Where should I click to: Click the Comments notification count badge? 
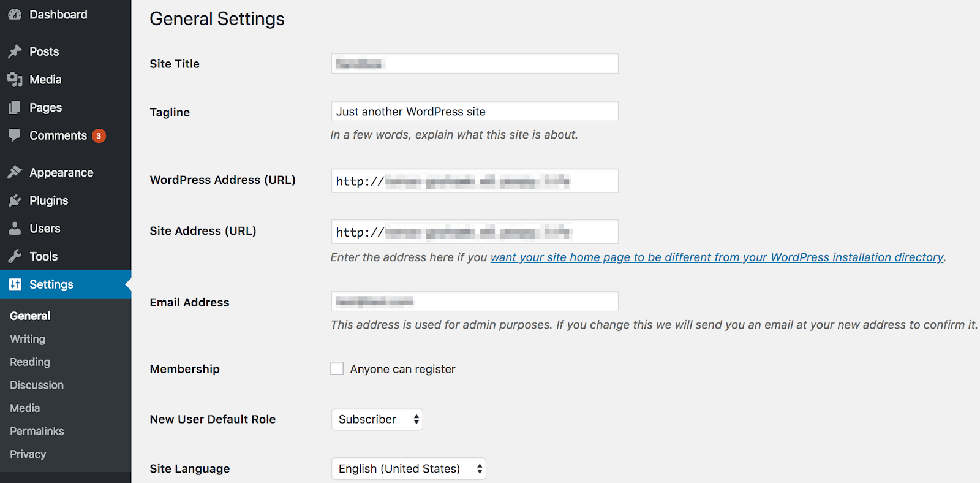click(99, 135)
